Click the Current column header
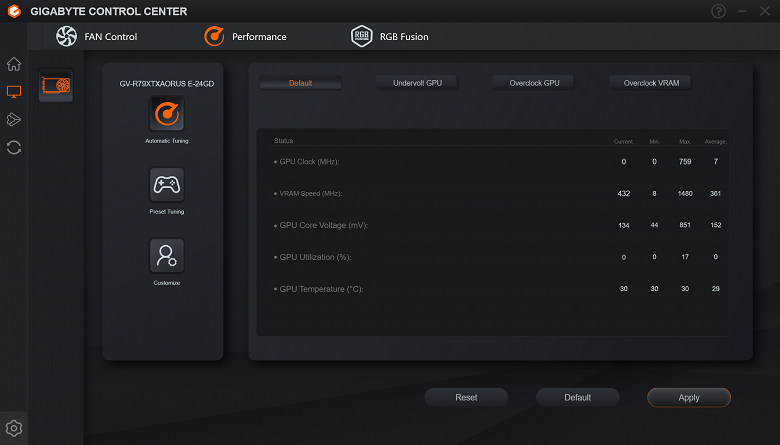This screenshot has height=445, width=780. click(624, 142)
